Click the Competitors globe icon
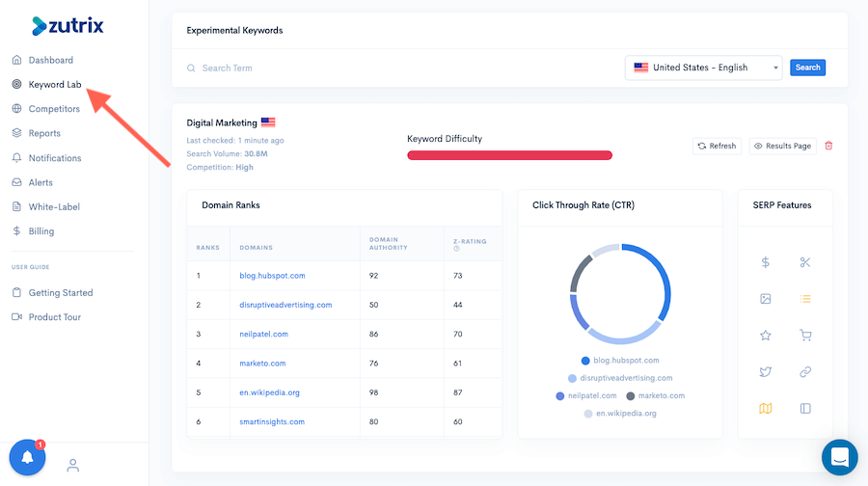The width and height of the screenshot is (868, 486). tap(16, 109)
